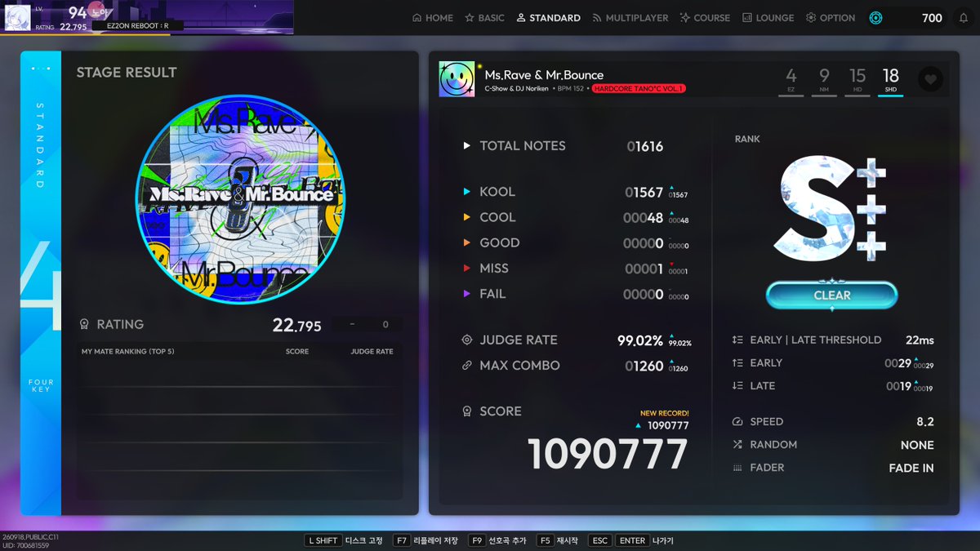Viewport: 980px width, 551px height.
Task: Click the NEW RECORD! label
Action: (664, 413)
